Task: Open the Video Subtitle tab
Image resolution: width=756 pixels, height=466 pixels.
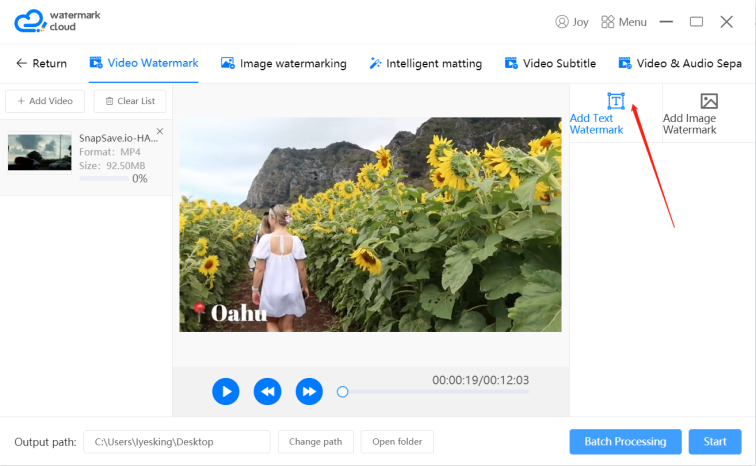Action: coord(550,63)
